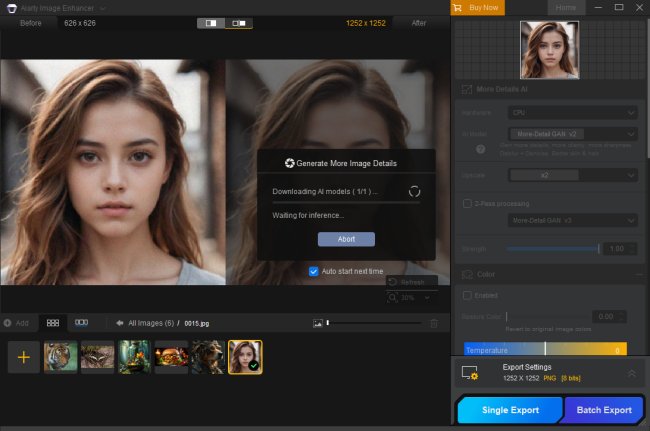Select the burger thumbnail

pos(171,357)
